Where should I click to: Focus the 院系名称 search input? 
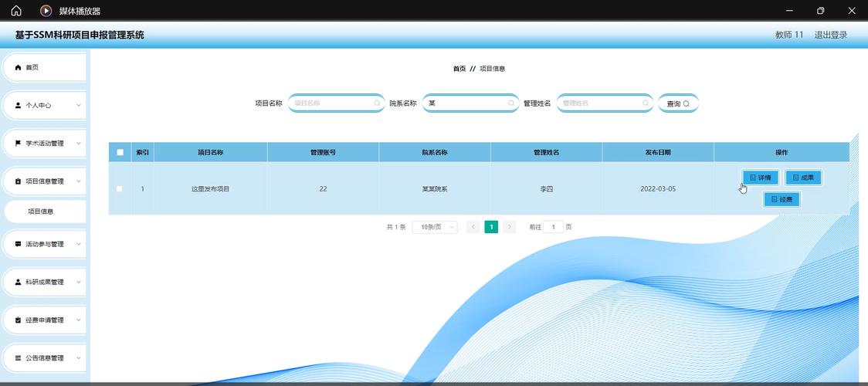[x=470, y=103]
